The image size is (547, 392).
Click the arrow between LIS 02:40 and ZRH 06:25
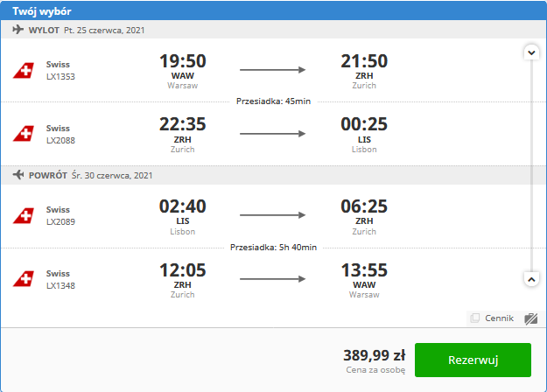(x=272, y=215)
